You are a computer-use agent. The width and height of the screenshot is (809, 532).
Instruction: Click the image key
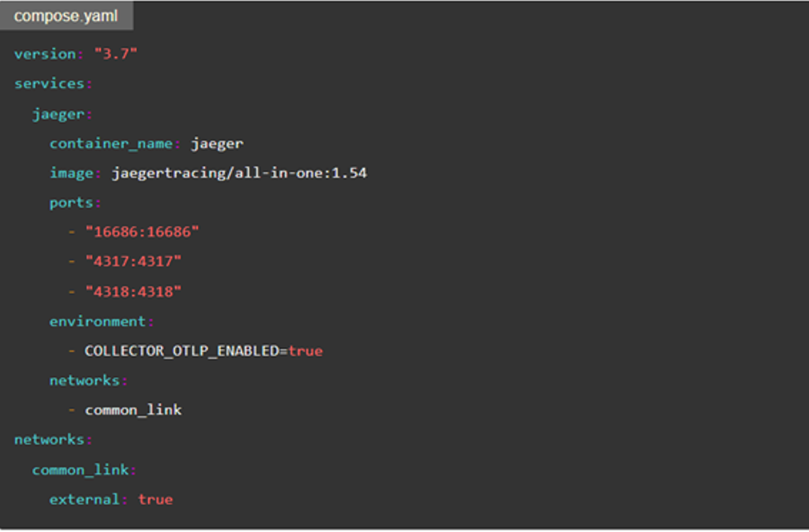(x=71, y=173)
